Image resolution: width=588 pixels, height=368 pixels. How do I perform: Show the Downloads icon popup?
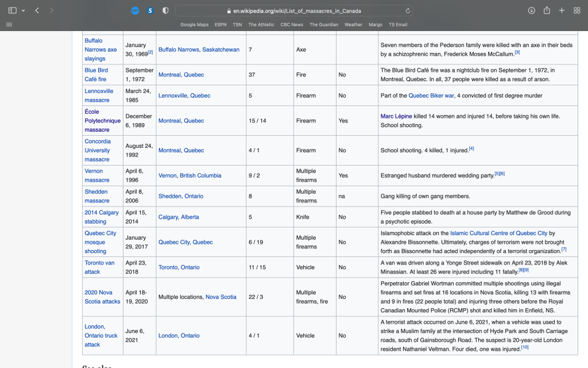[x=532, y=10]
